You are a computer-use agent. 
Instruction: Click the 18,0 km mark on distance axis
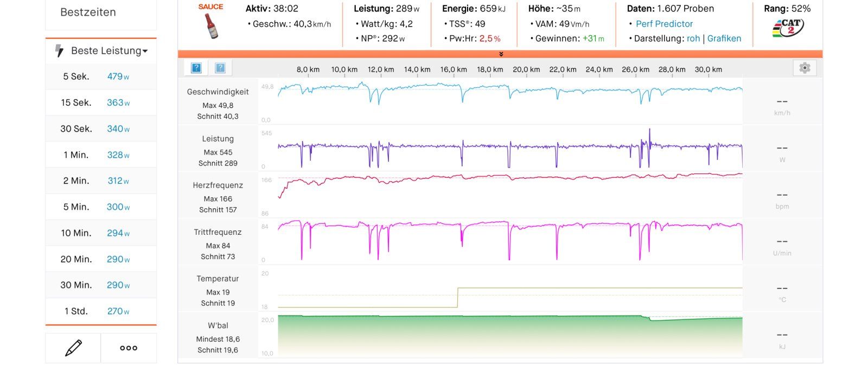coord(490,70)
